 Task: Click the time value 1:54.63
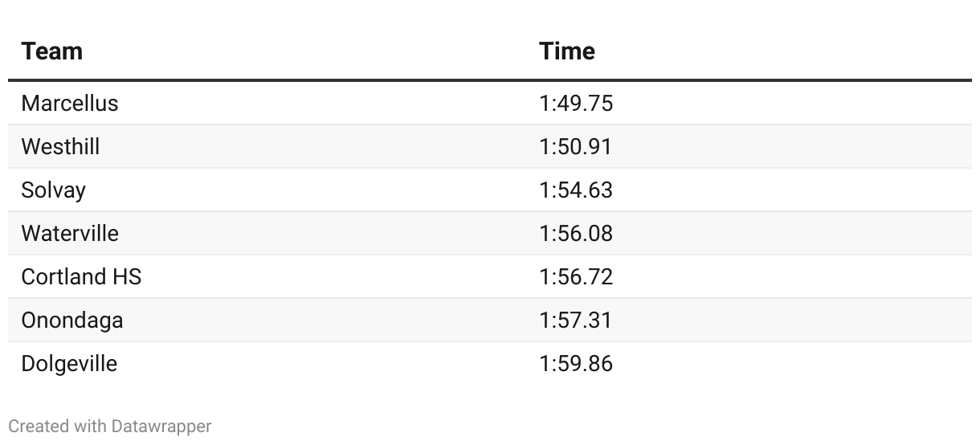point(576,190)
